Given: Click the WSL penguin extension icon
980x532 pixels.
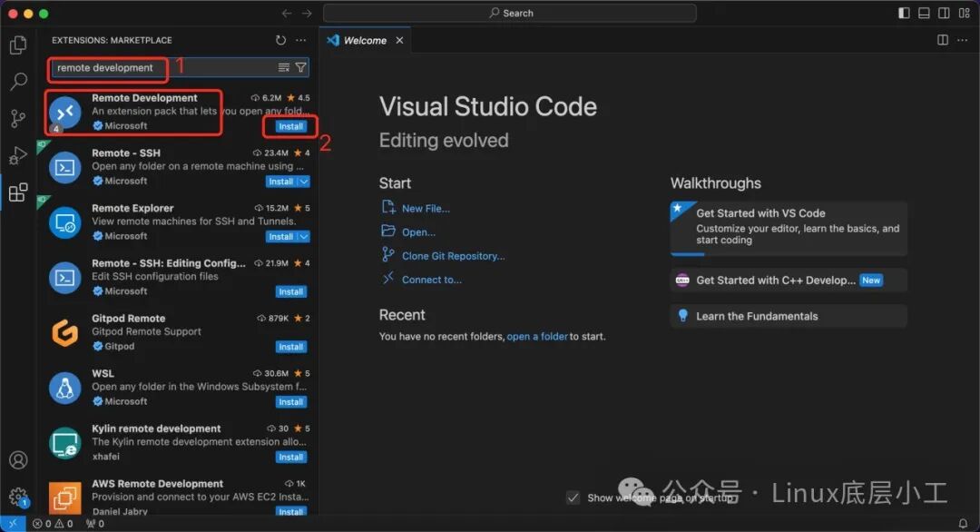Looking at the screenshot, I should pos(65,388).
